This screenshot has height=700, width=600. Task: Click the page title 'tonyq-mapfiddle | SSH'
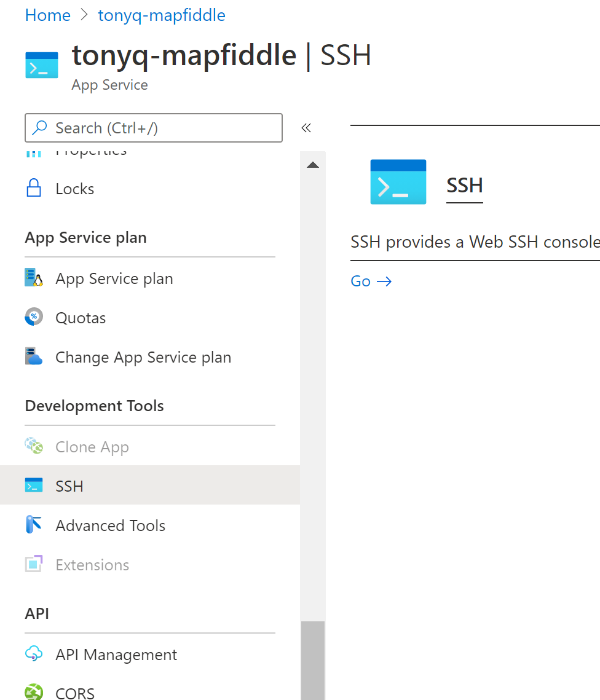(221, 56)
